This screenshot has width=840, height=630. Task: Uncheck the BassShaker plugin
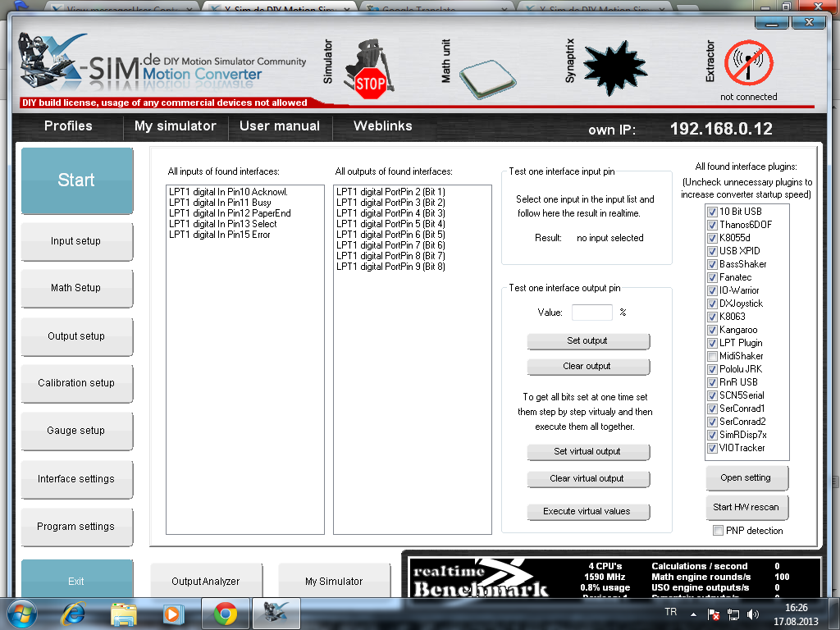click(712, 264)
